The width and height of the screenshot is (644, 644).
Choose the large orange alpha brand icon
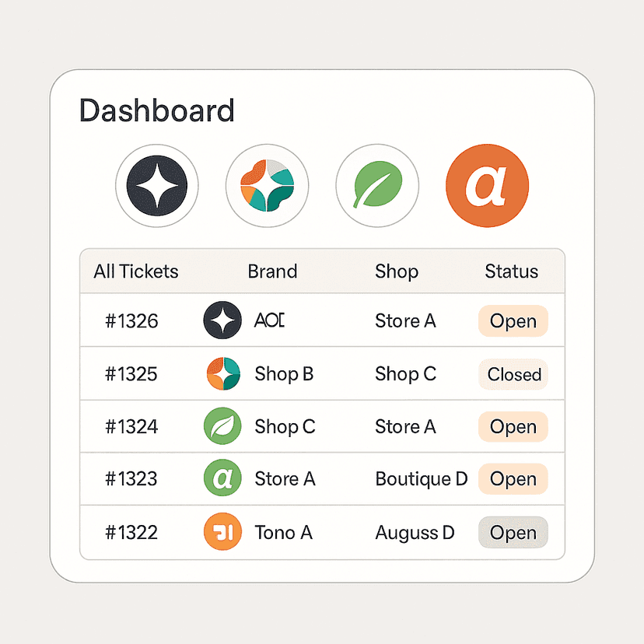tap(487, 187)
